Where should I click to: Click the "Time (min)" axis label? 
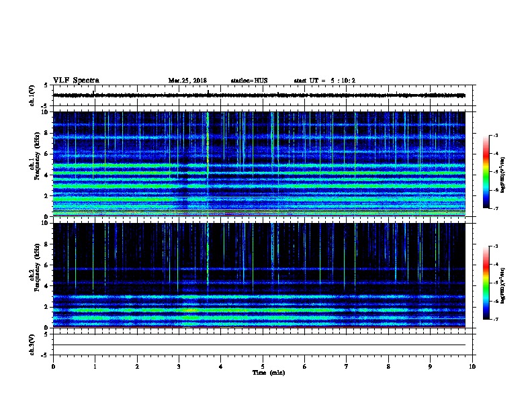269,373
